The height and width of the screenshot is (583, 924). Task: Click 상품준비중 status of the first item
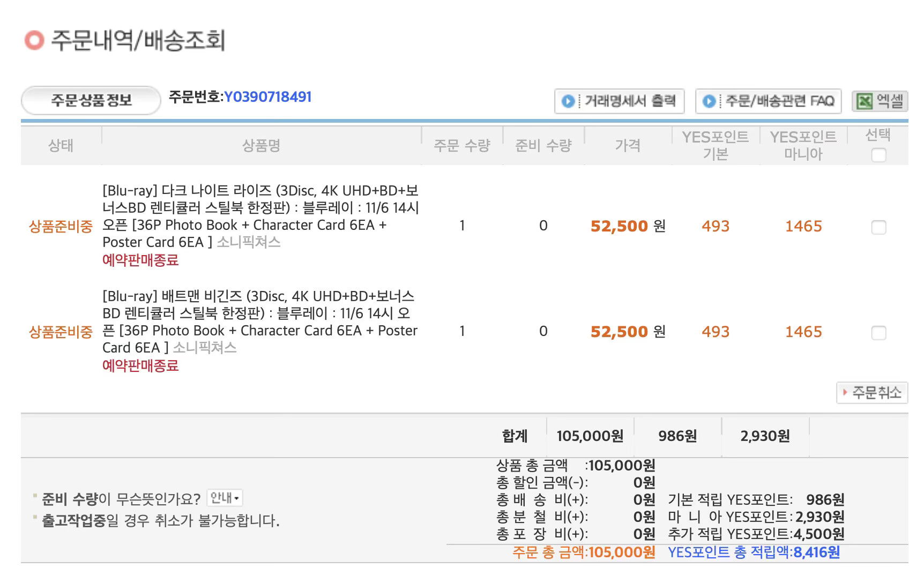click(61, 227)
